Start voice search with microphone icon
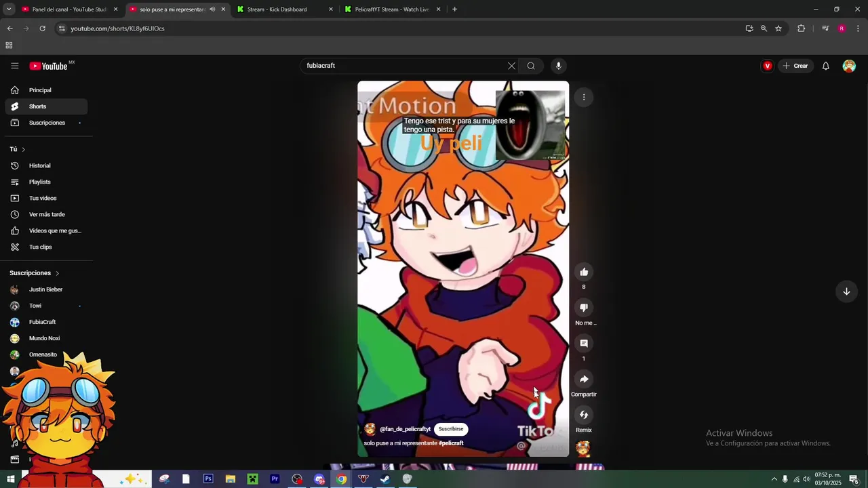Image resolution: width=868 pixels, height=488 pixels. click(558, 66)
